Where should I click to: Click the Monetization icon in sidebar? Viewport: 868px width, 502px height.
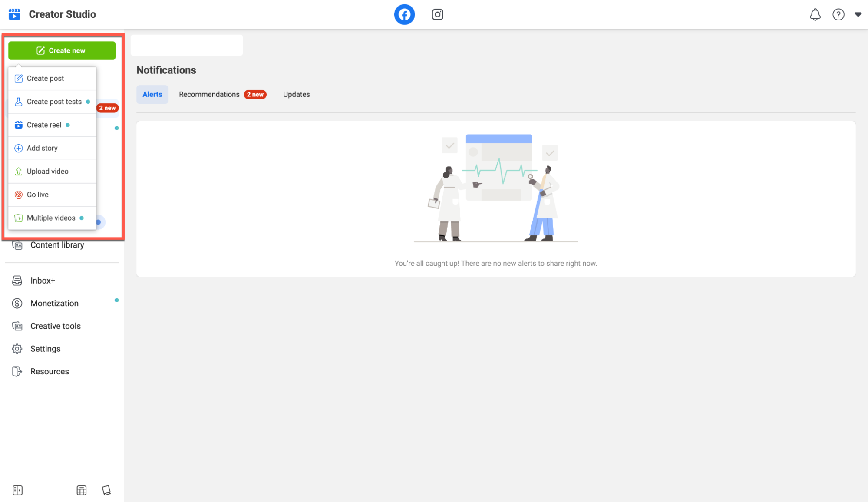(x=17, y=303)
